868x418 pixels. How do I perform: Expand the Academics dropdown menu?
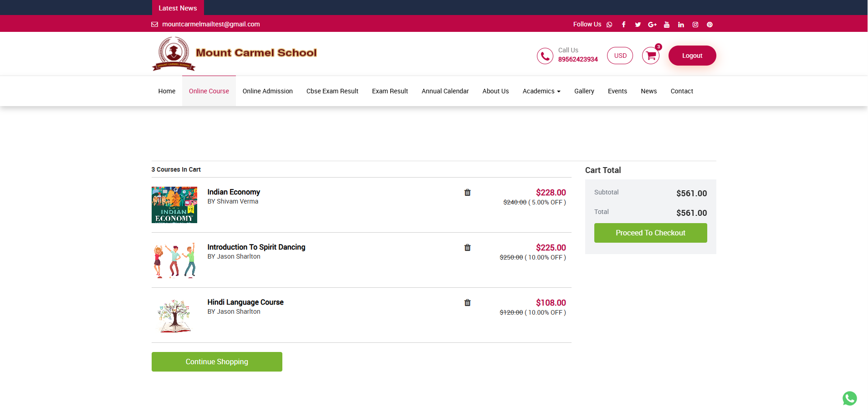point(541,91)
